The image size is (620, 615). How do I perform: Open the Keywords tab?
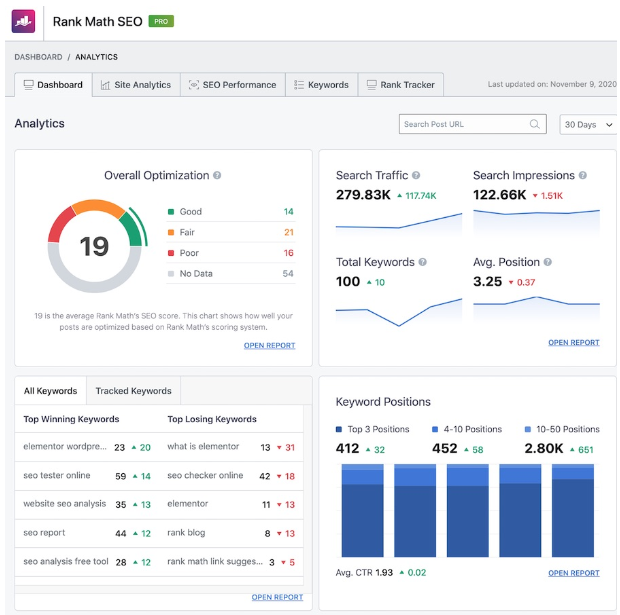point(321,85)
